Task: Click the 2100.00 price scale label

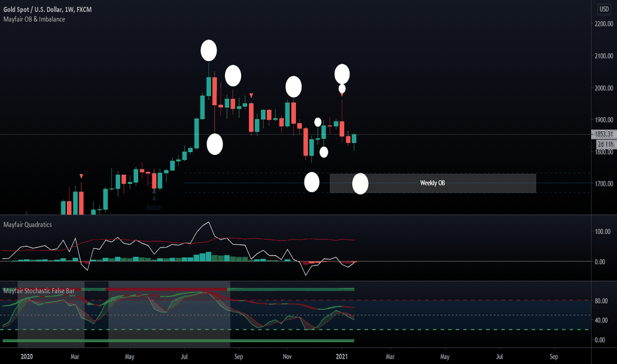Action: [x=604, y=56]
